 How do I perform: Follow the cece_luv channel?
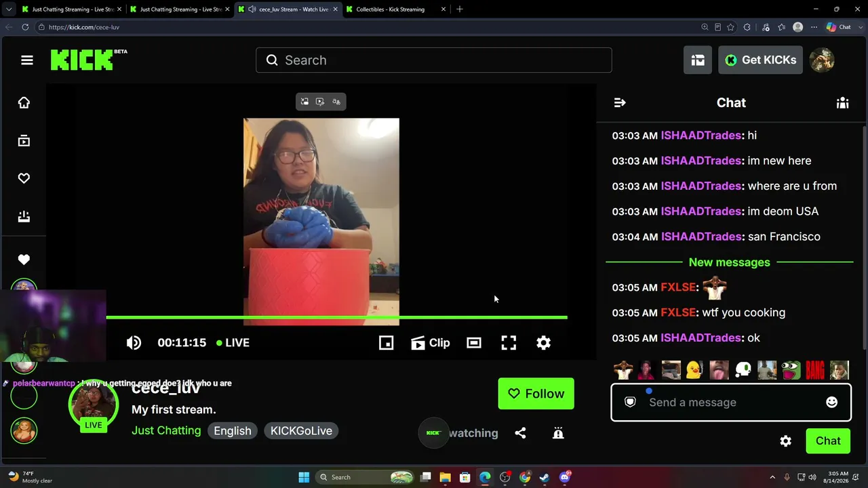point(536,394)
